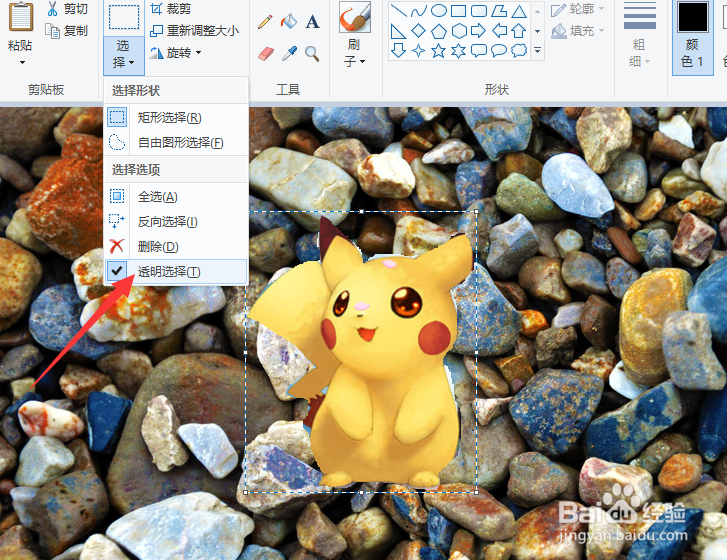Viewport: 727px width, 560px height.
Task: Choose Delete (删除) menu item
Action: pyautogui.click(x=176, y=247)
